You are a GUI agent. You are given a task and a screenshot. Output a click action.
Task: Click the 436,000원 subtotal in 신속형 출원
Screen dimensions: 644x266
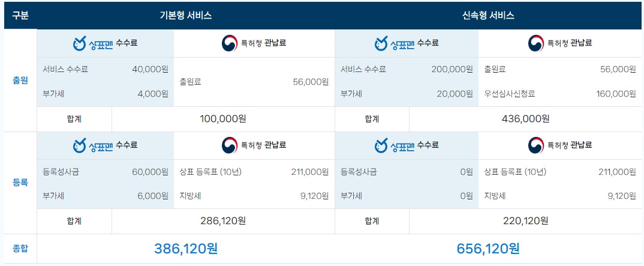525,119
